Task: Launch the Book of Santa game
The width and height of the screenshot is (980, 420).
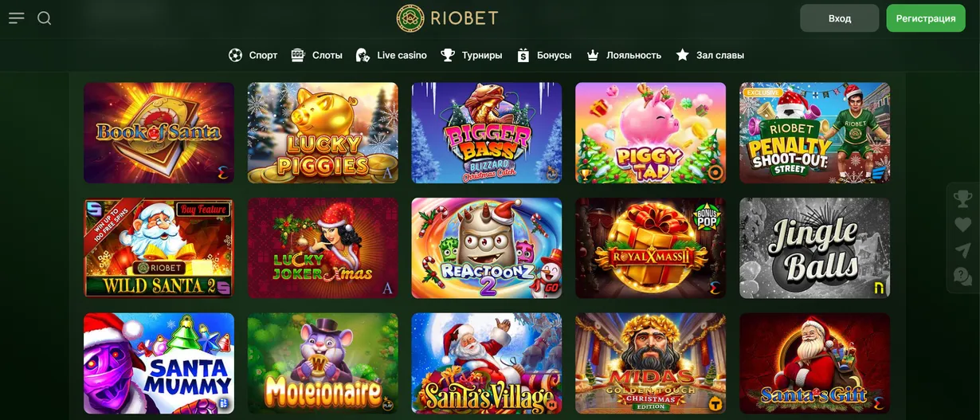Action: point(159,133)
